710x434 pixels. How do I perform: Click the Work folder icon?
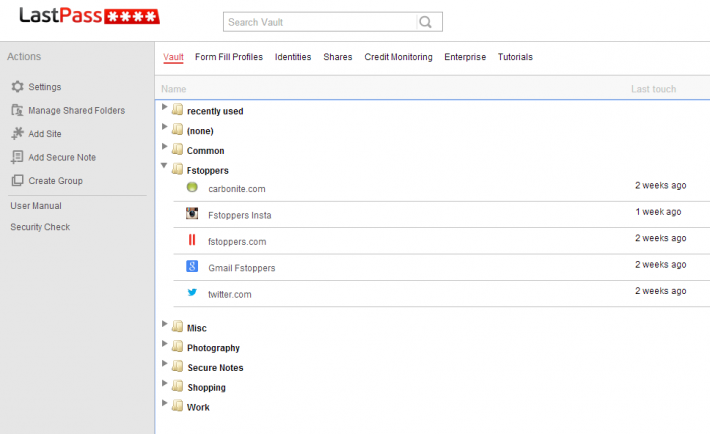point(178,406)
